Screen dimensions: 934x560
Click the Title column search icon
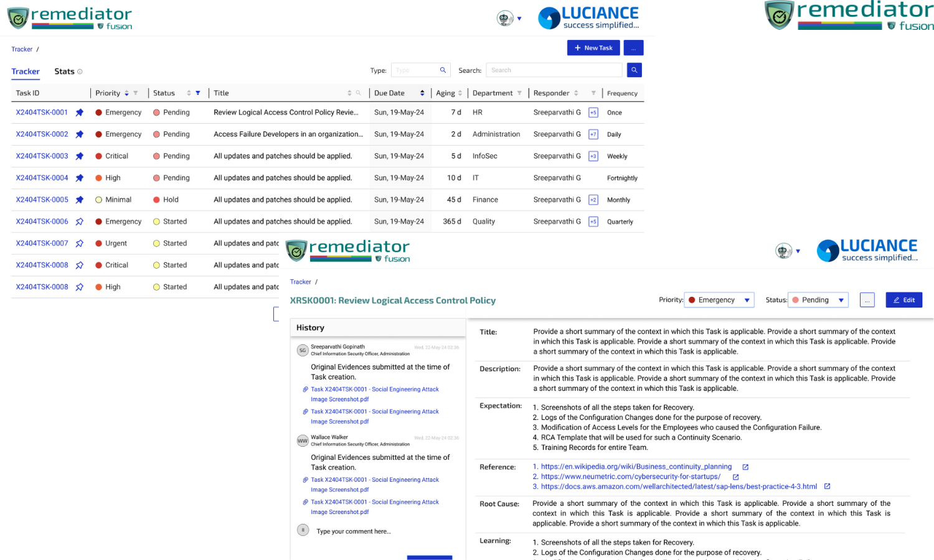(x=359, y=93)
